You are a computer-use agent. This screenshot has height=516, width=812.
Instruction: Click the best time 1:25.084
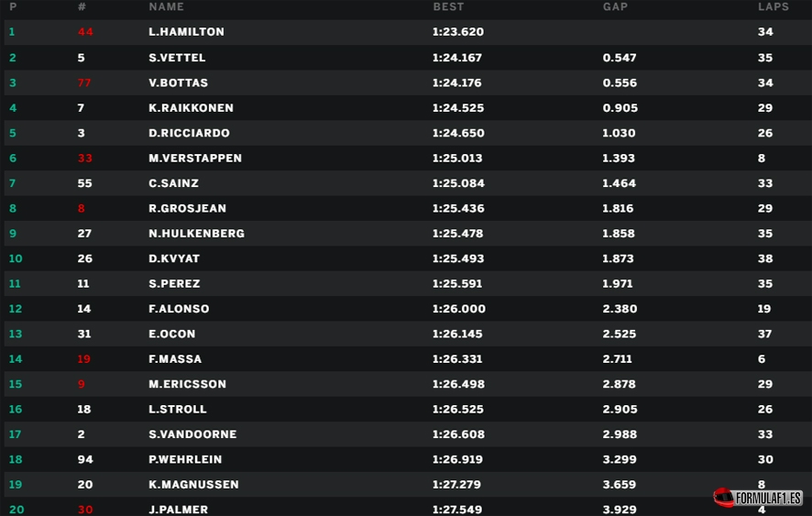tap(458, 183)
